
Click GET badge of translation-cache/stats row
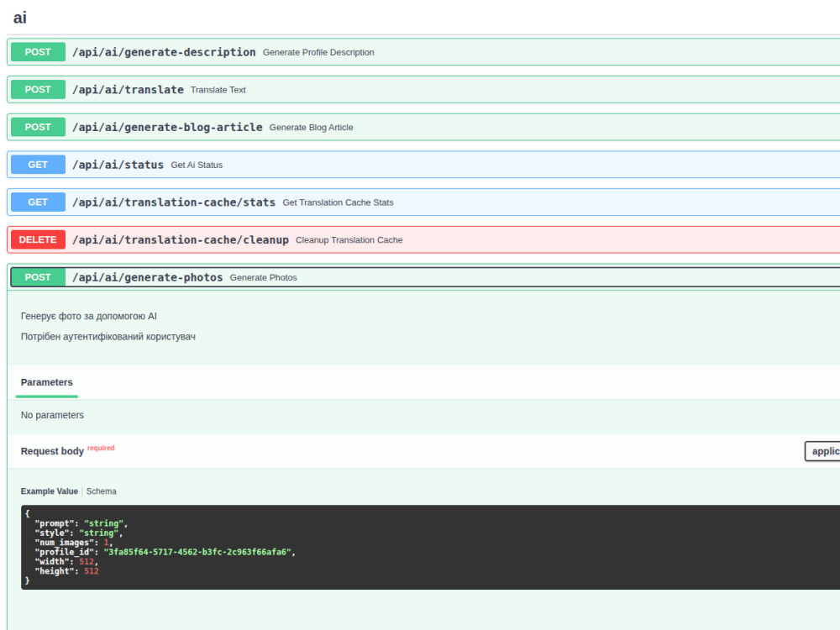(x=38, y=202)
